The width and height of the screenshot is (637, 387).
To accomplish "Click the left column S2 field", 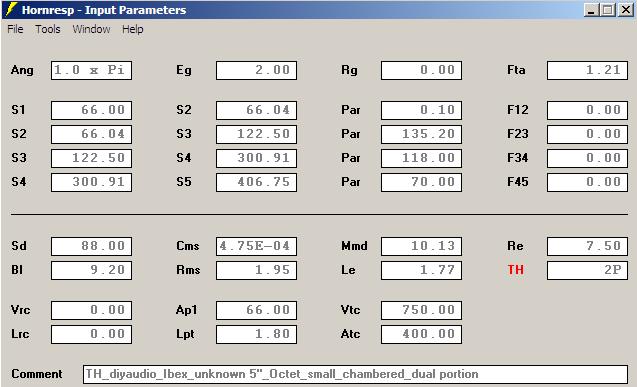I will click(91, 134).
